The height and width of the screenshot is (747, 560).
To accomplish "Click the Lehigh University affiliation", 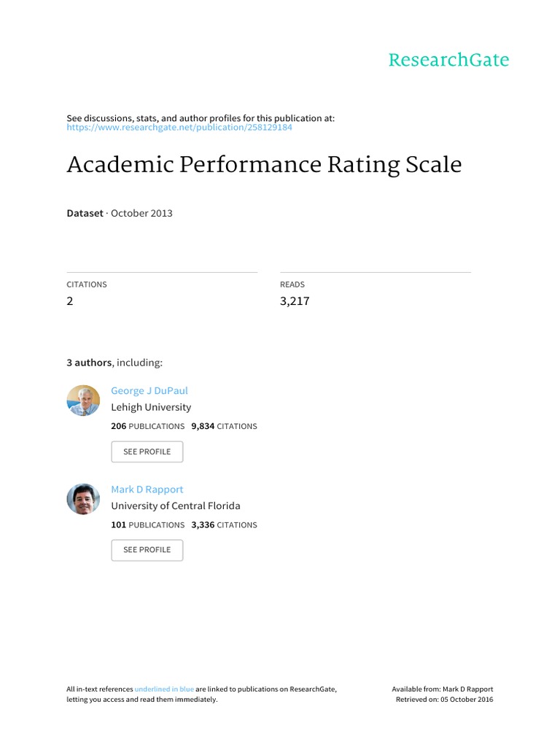I will [x=151, y=407].
